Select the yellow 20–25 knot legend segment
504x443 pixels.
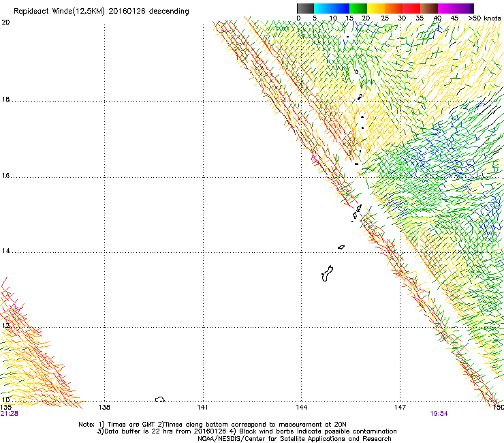point(376,8)
